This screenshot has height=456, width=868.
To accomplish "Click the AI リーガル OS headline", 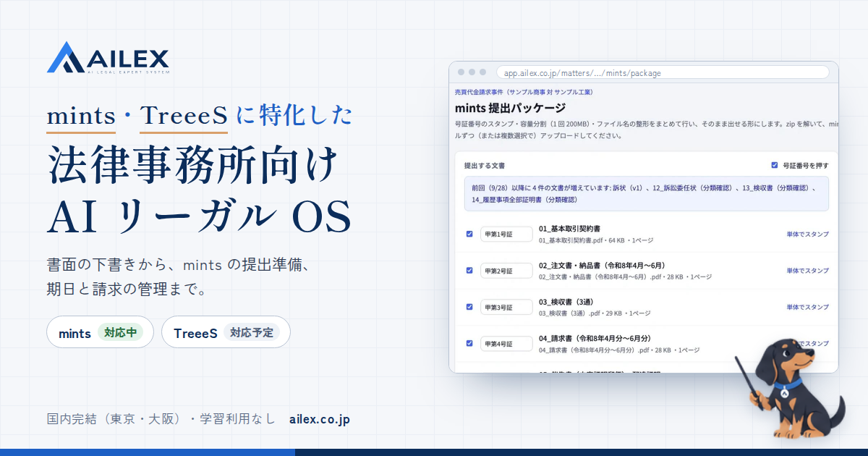I will click(199, 216).
